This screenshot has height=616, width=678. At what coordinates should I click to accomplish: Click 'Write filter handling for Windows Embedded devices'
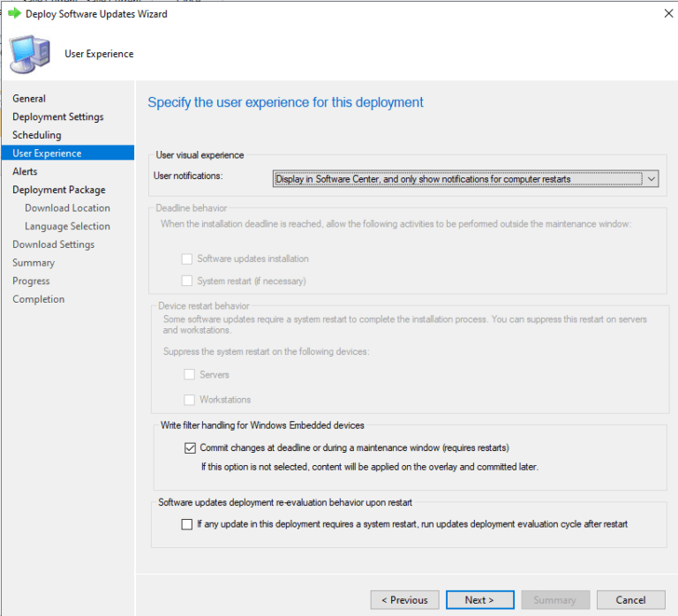coord(262,425)
